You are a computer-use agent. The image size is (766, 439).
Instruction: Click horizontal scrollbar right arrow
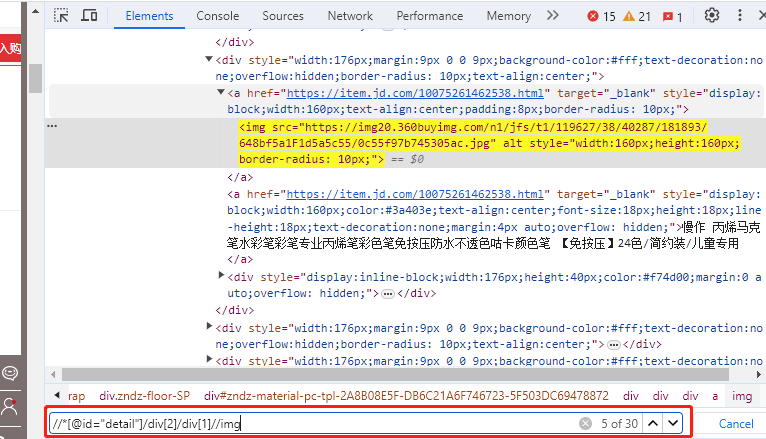759,375
